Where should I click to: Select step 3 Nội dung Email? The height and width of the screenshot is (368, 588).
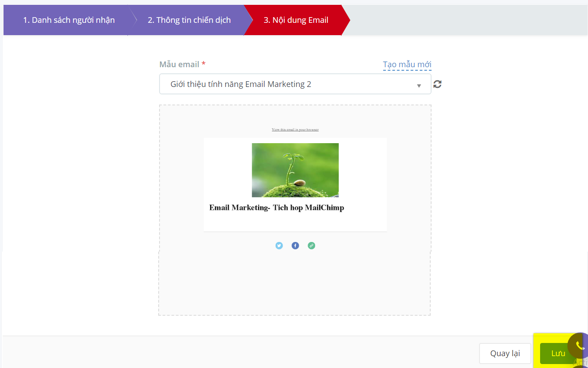(x=296, y=20)
